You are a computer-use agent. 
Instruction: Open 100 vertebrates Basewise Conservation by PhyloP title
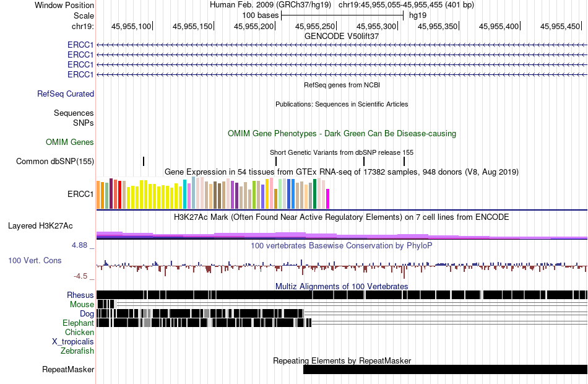coord(342,246)
